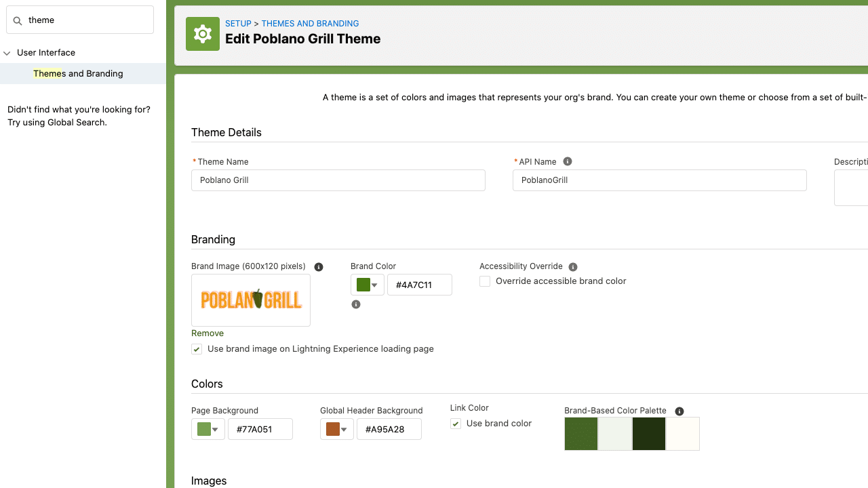Uncheck Use brand image on loading page

click(x=197, y=349)
